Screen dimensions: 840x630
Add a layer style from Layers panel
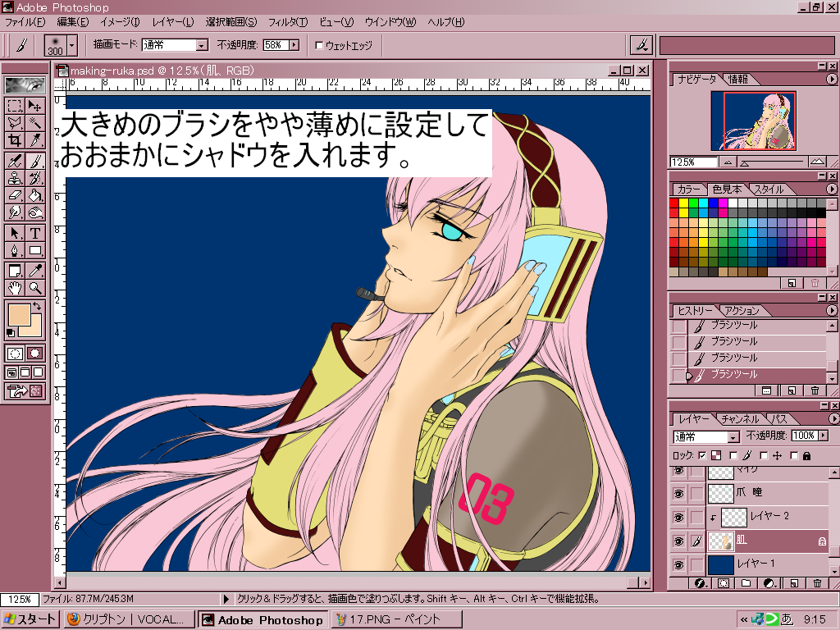[700, 583]
